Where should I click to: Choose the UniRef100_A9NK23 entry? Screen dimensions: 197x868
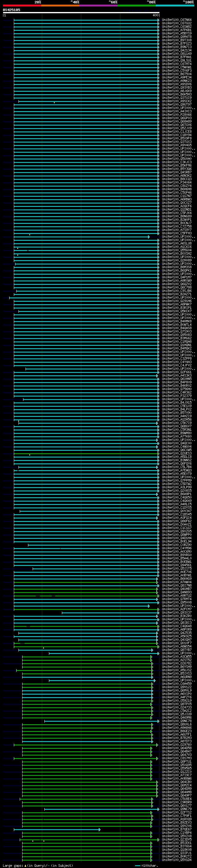tap(176, 81)
